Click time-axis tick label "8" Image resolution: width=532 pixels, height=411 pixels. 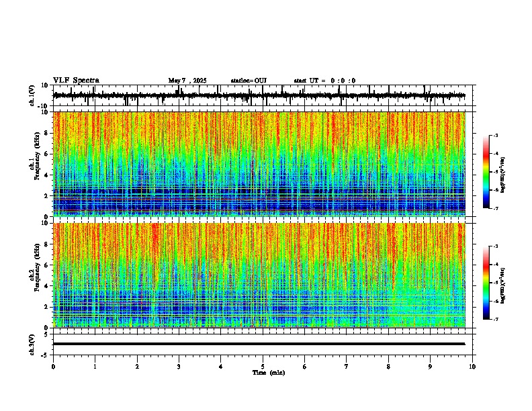[388, 367]
